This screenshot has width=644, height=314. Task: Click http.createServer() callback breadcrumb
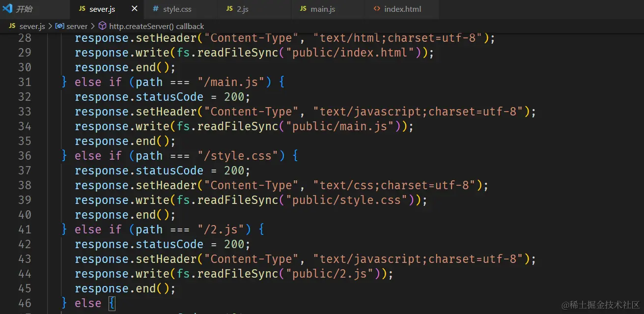156,26
